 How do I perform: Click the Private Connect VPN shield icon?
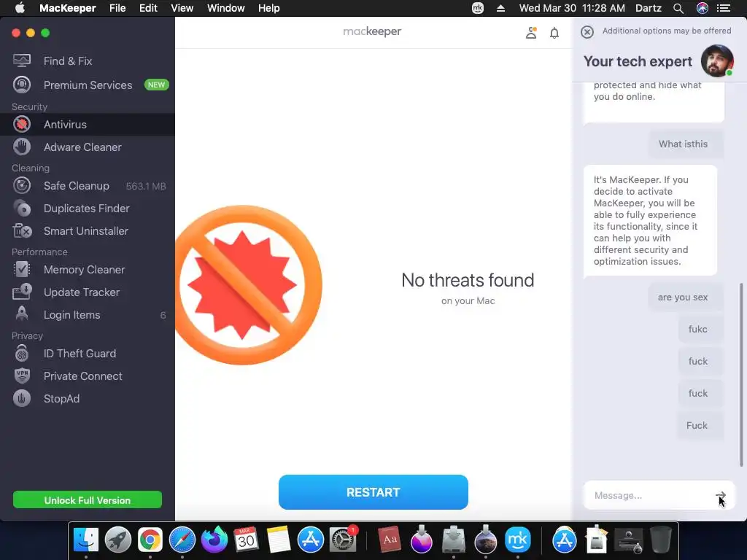click(22, 376)
